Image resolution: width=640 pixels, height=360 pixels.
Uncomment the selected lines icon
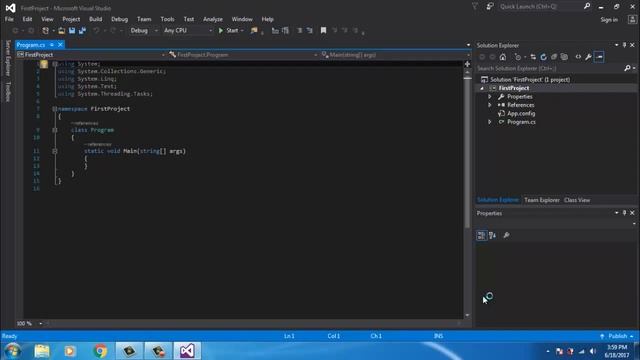point(310,31)
